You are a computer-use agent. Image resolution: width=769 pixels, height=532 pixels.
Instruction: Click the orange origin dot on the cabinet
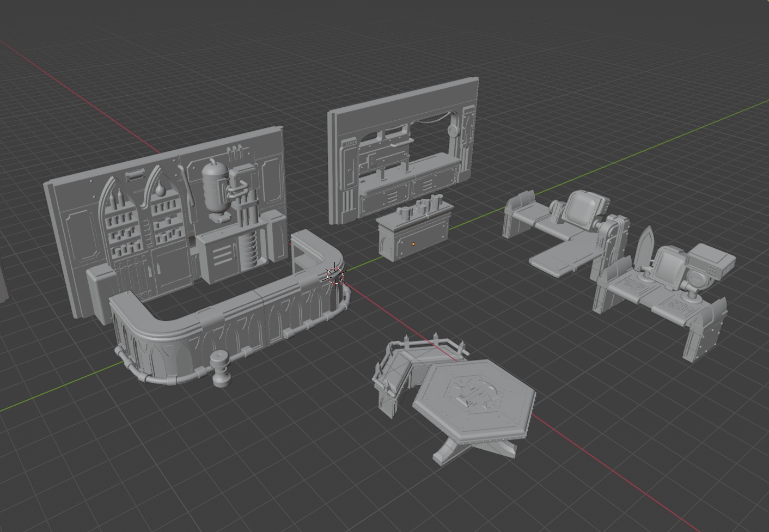(413, 244)
